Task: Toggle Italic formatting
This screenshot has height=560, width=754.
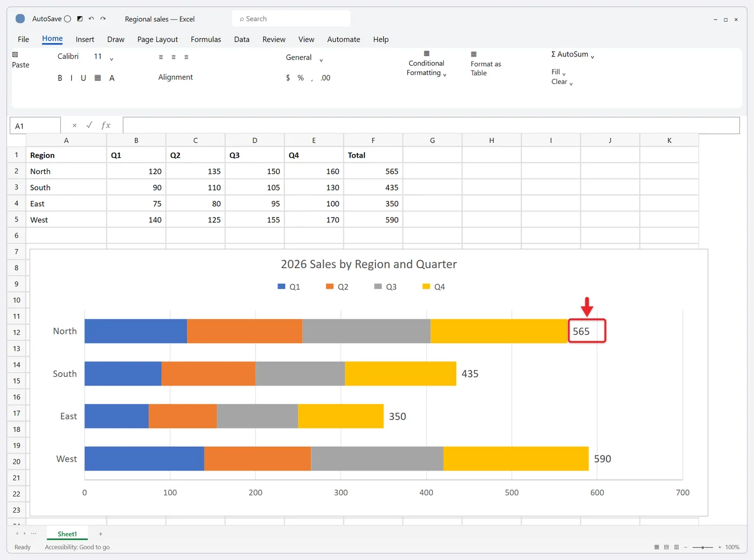Action: [x=71, y=78]
